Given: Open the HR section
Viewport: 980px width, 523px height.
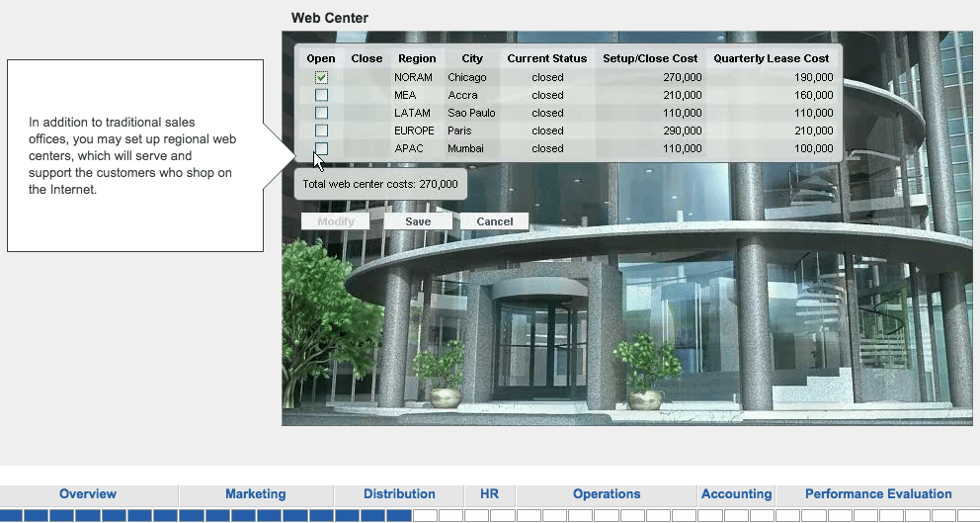Looking at the screenshot, I should [x=489, y=494].
